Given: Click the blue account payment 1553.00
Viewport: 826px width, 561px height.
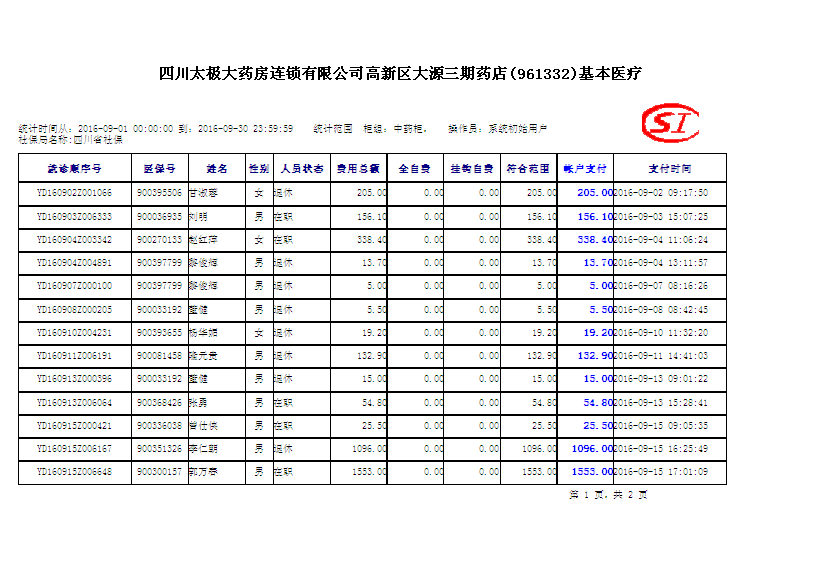Looking at the screenshot, I should [x=592, y=471].
